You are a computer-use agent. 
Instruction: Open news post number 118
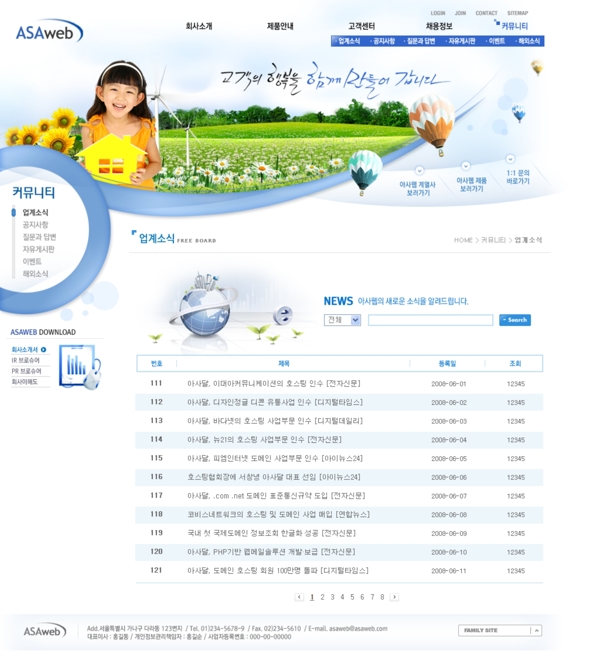click(278, 514)
